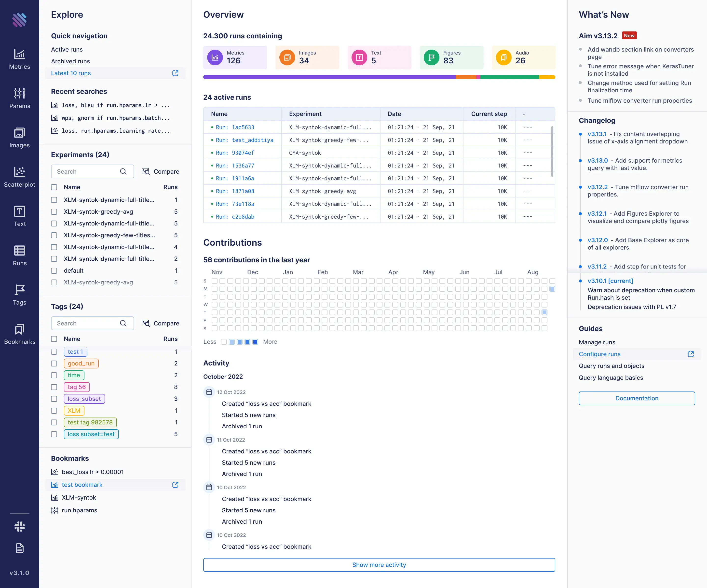Select all experiments via header Name checkbox
Screen dimensions: 707x588
click(x=54, y=187)
